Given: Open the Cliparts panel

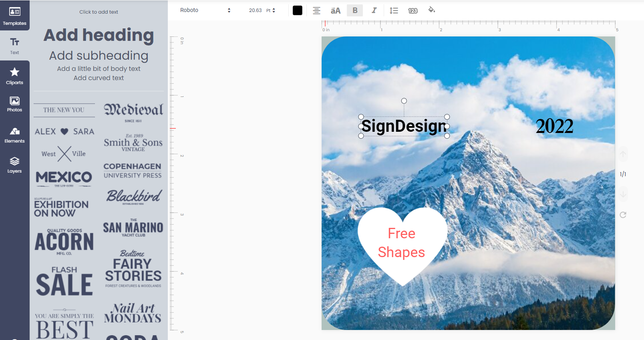Looking at the screenshot, I should (14, 76).
